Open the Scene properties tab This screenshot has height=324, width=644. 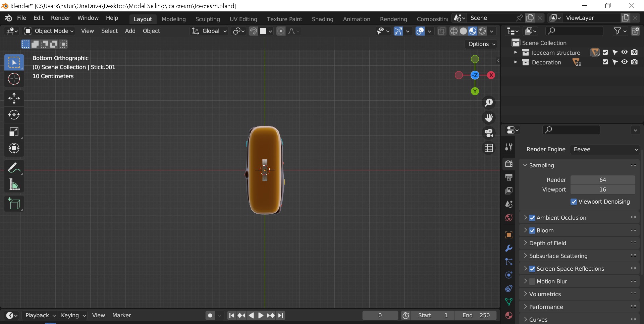click(509, 204)
